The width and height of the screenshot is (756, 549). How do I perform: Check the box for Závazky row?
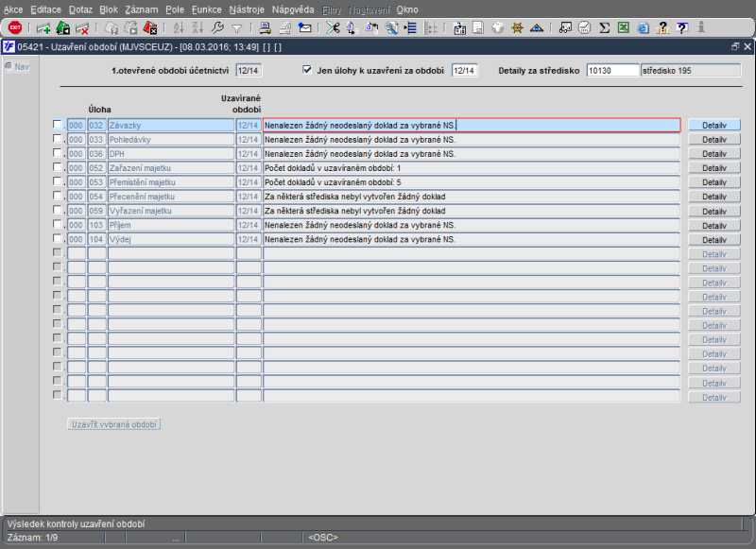tap(58, 125)
